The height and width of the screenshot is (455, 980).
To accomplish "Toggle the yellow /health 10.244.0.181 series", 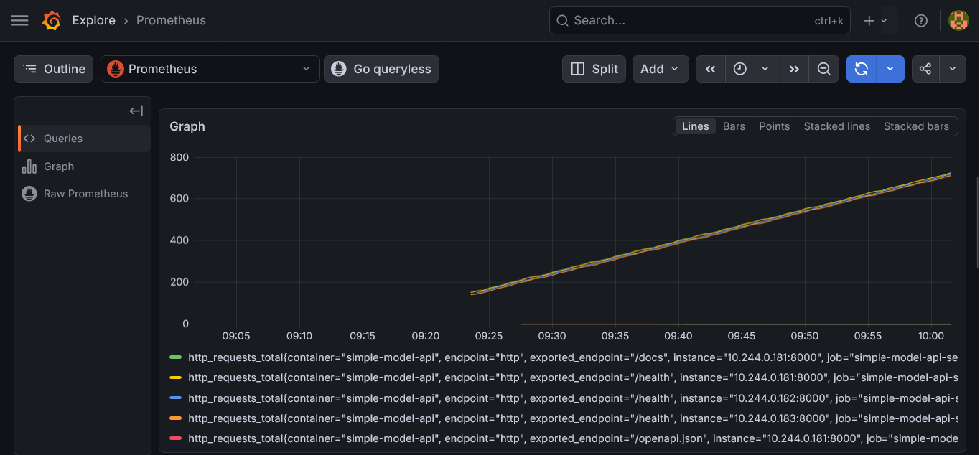I will point(175,377).
